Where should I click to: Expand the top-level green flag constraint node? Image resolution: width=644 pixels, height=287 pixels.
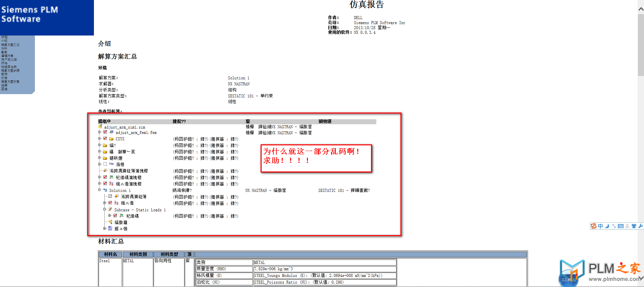pyautogui.click(x=99, y=177)
